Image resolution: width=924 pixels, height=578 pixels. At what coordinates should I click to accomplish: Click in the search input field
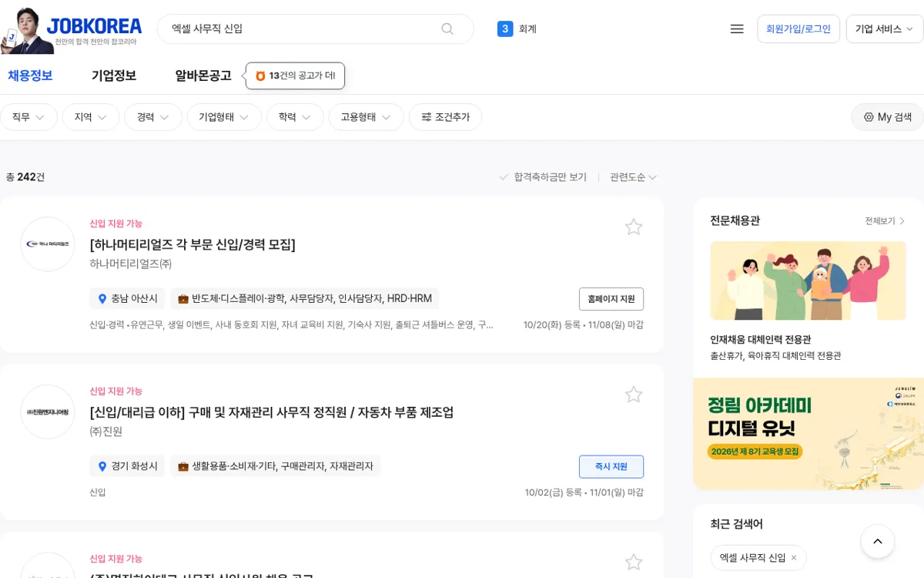[x=304, y=29]
